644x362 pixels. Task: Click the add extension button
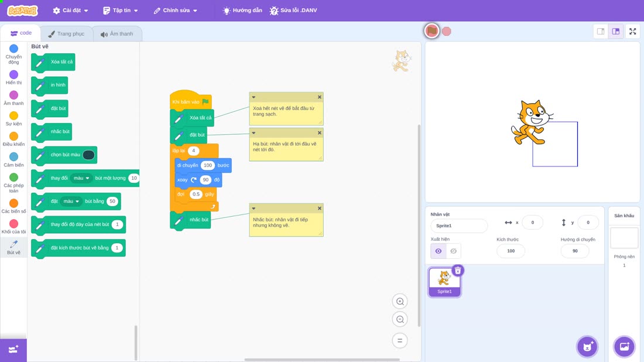point(13,350)
